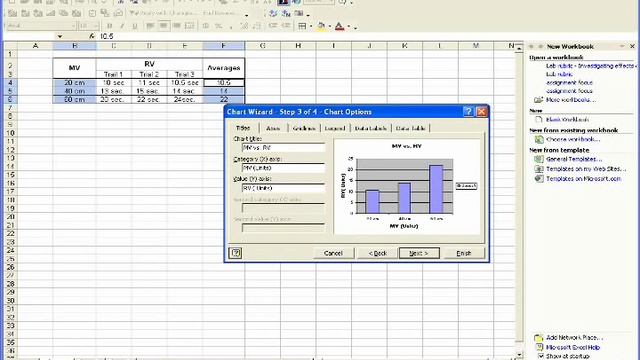Go back with the < Back button

(378, 253)
